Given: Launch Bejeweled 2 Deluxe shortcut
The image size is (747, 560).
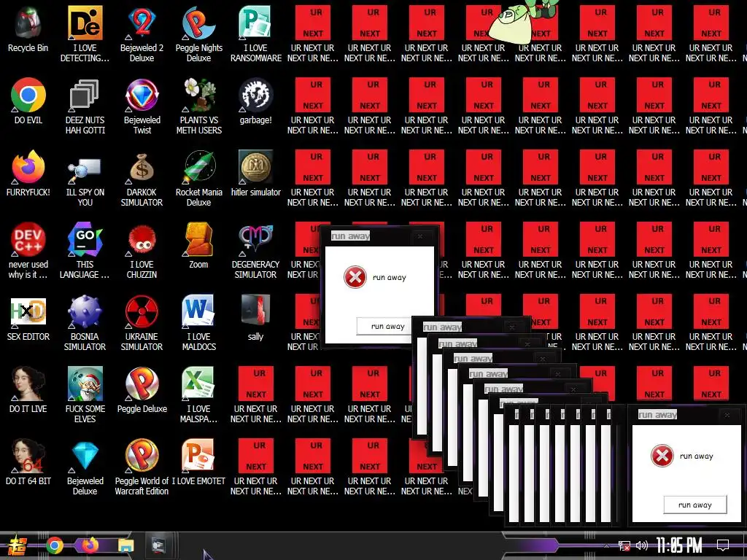Looking at the screenshot, I should pyautogui.click(x=142, y=23).
